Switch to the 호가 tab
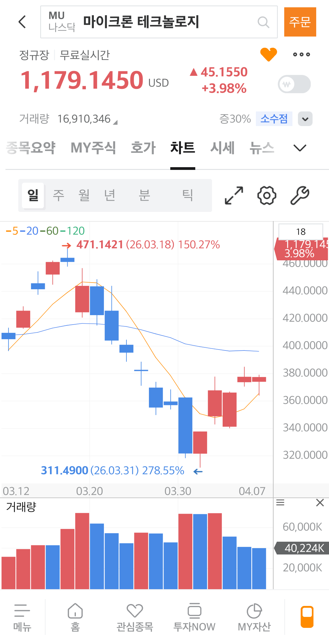The height and width of the screenshot is (644, 329). point(143,148)
